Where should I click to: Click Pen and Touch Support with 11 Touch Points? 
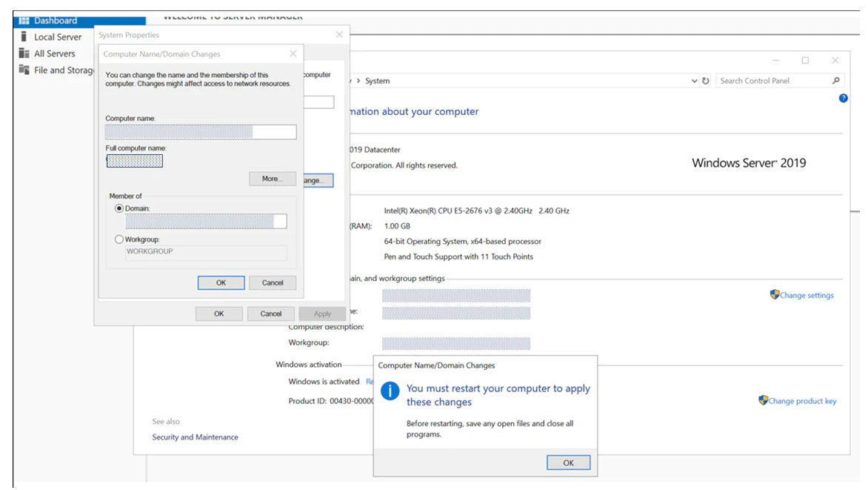click(458, 256)
